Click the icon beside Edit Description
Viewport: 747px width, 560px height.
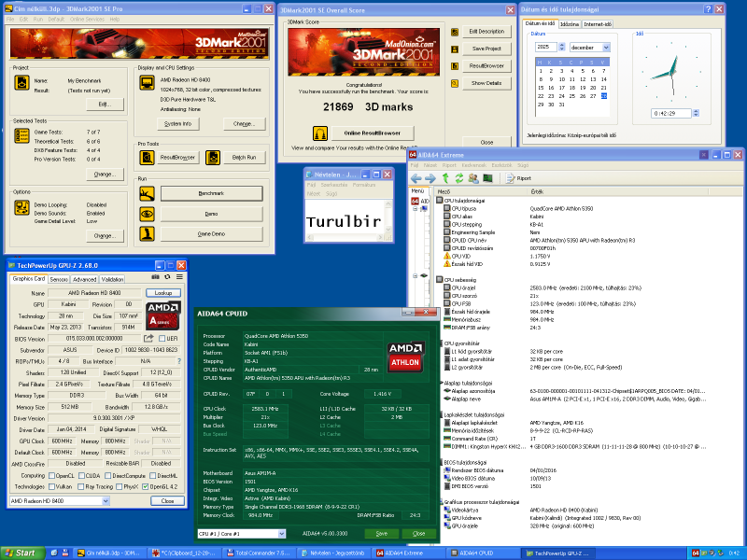455,32
